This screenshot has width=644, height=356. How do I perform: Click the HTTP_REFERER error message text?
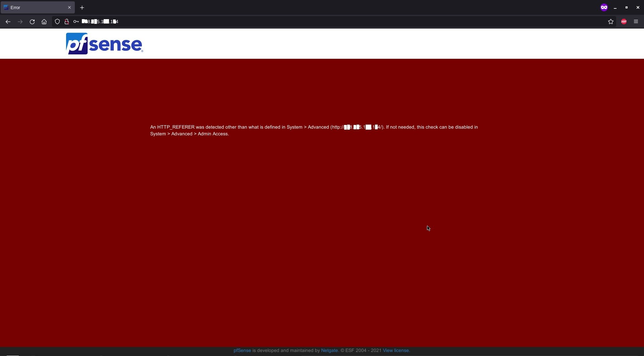[314, 130]
